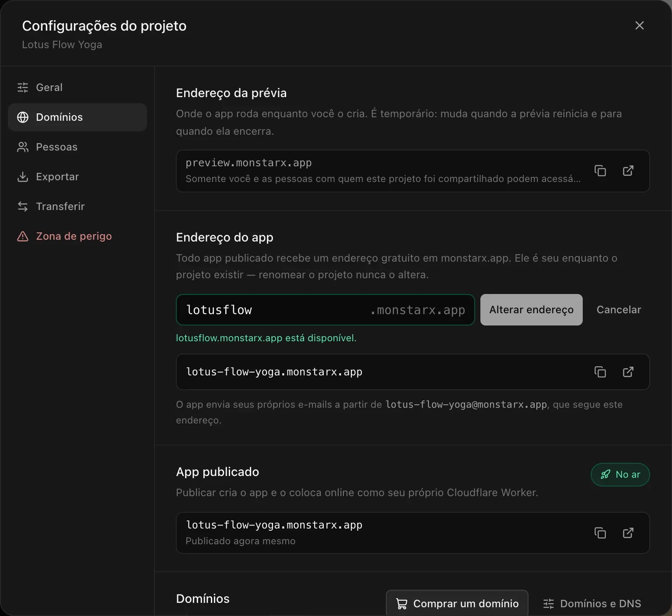Click the 'Endereço do app' heading
This screenshot has height=616, width=672.
224,237
